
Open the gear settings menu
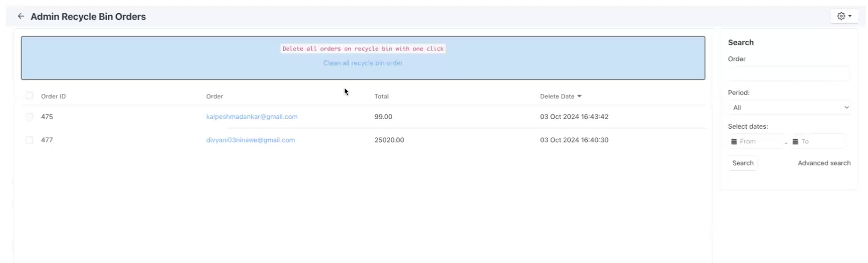click(x=844, y=16)
